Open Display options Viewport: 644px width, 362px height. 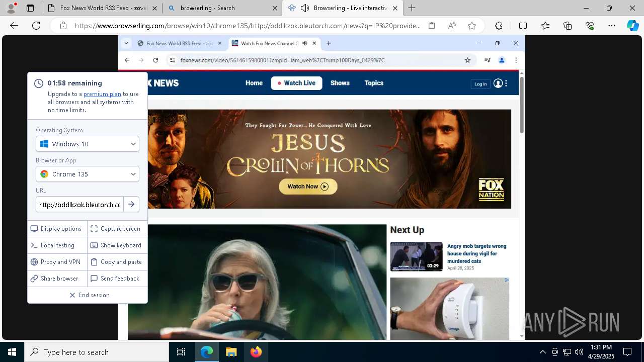(x=57, y=229)
